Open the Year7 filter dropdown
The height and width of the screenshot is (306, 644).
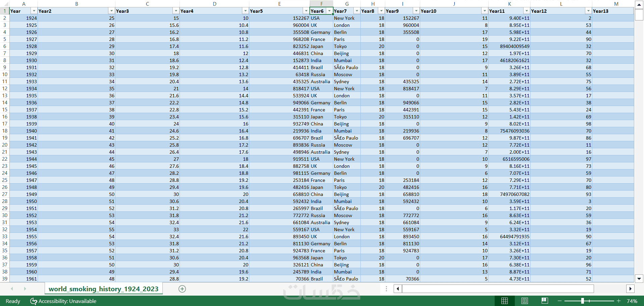coord(357,11)
